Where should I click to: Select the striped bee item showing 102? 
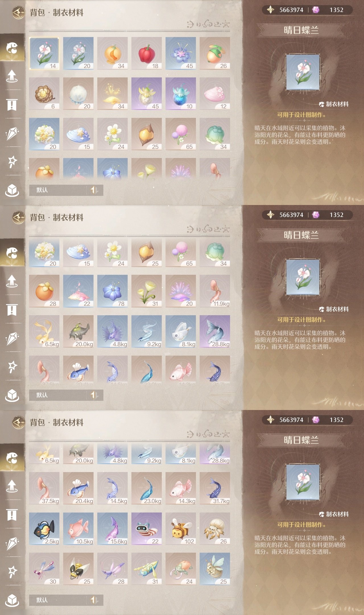coord(181,529)
